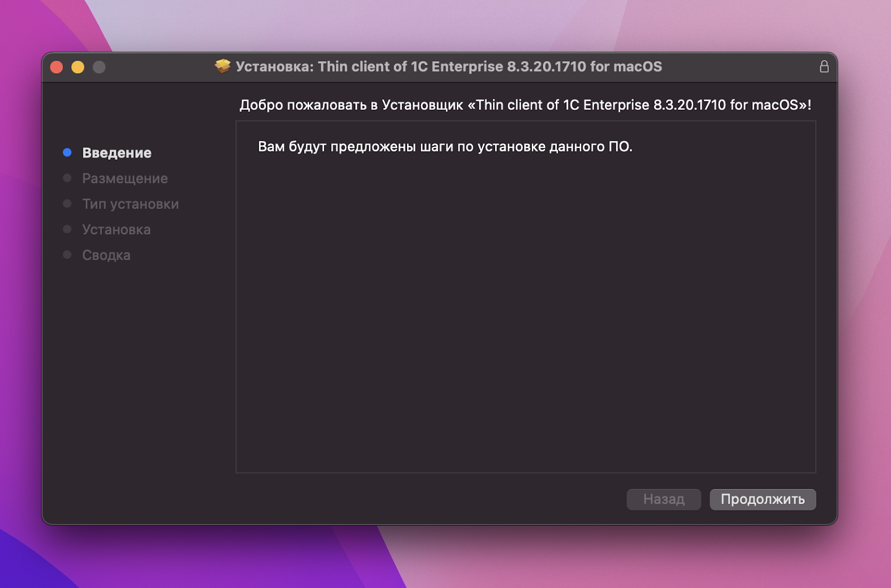Image resolution: width=891 pixels, height=588 pixels.
Task: Click the package icon in title bar
Action: tap(223, 66)
